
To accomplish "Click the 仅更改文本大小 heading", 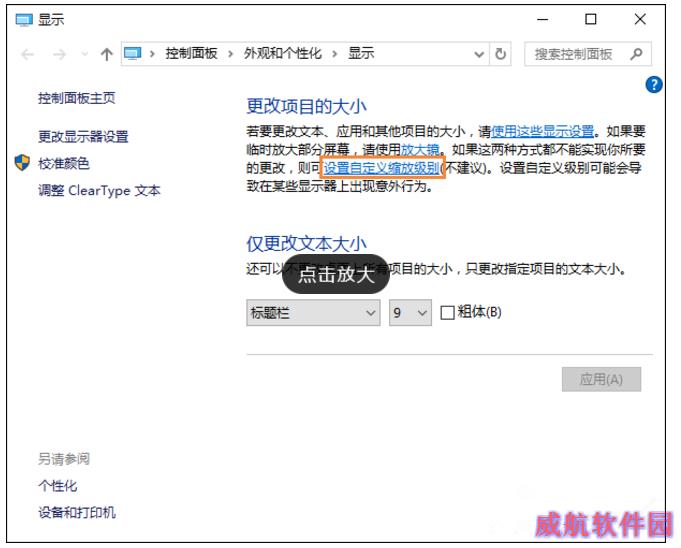I will click(x=307, y=244).
